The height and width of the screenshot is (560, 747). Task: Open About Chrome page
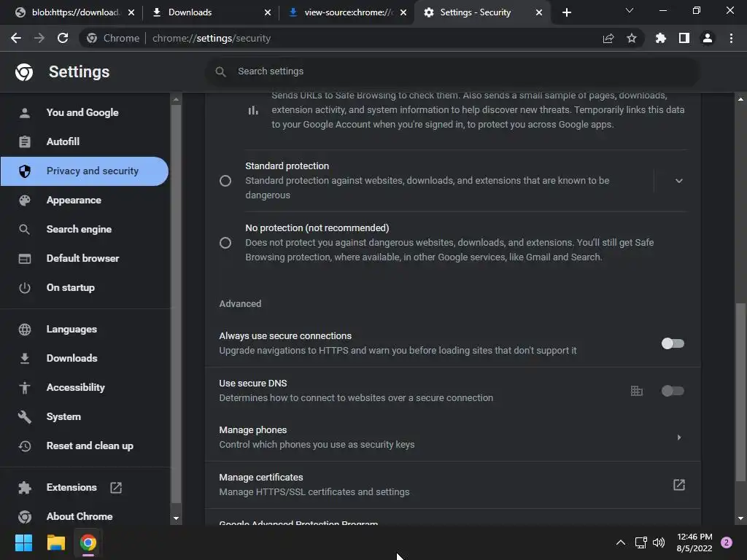tap(85, 517)
